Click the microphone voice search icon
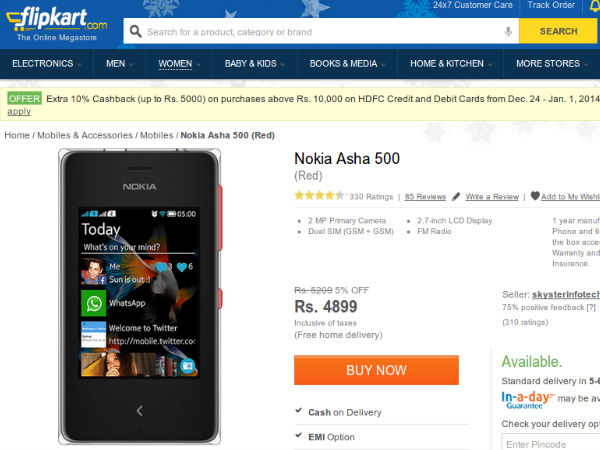 [509, 32]
